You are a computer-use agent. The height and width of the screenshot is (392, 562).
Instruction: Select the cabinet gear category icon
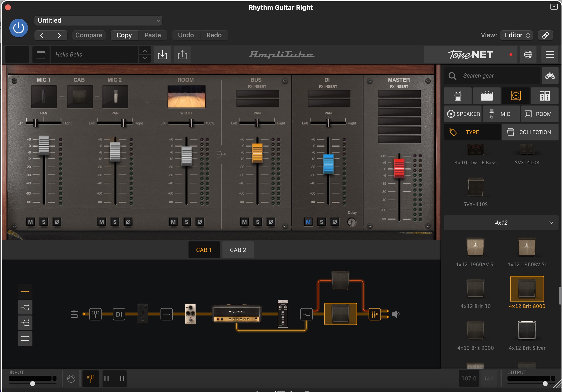pos(516,96)
